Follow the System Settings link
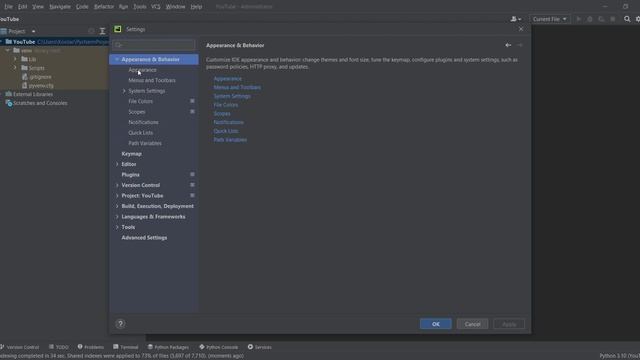 pyautogui.click(x=232, y=96)
